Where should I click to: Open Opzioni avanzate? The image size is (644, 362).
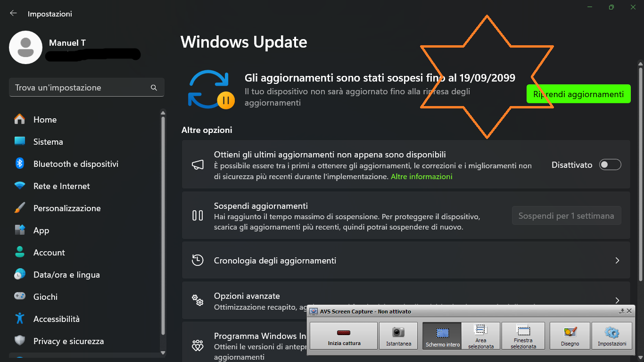click(406, 300)
